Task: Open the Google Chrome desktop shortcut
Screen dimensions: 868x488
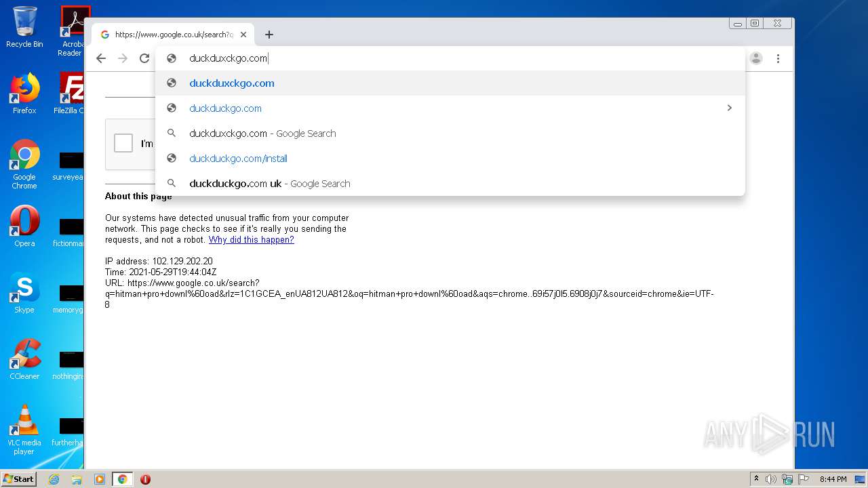Action: (x=24, y=164)
